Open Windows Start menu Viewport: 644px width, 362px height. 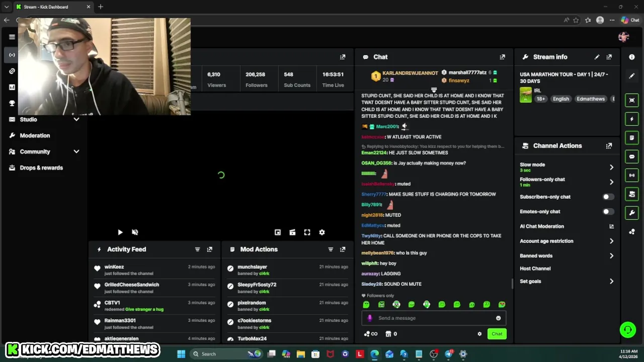point(181,354)
